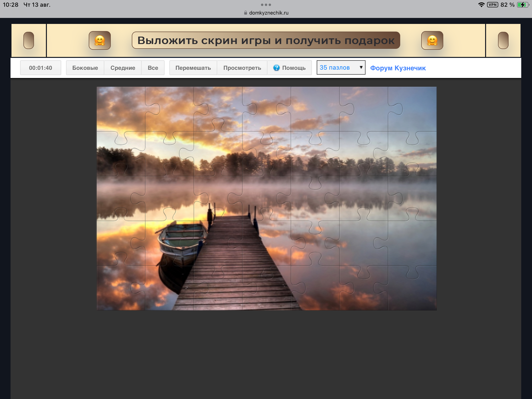Open the Форум Кузнечик link

point(398,68)
